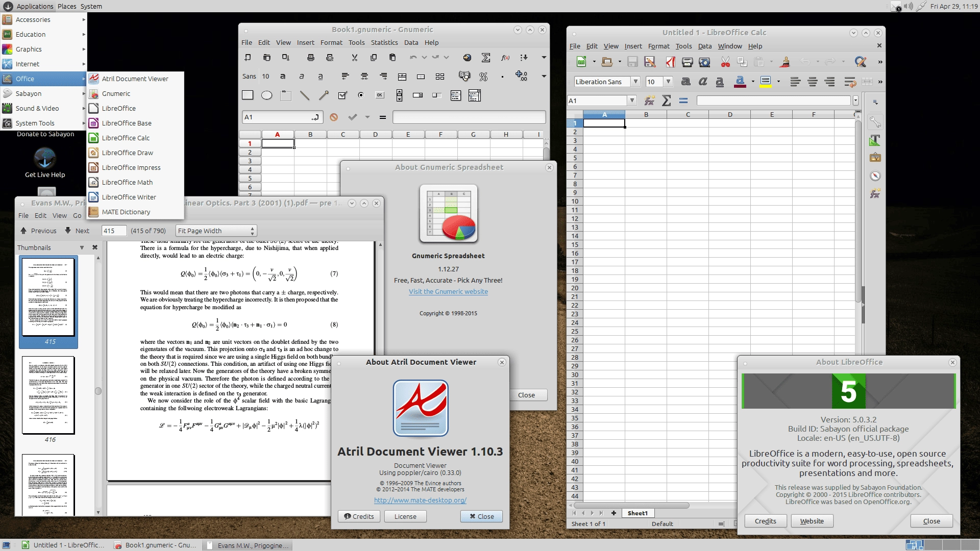Toggle bold in LibreOffice Calc toolbar
This screenshot has height=551, width=980.
pos(685,82)
